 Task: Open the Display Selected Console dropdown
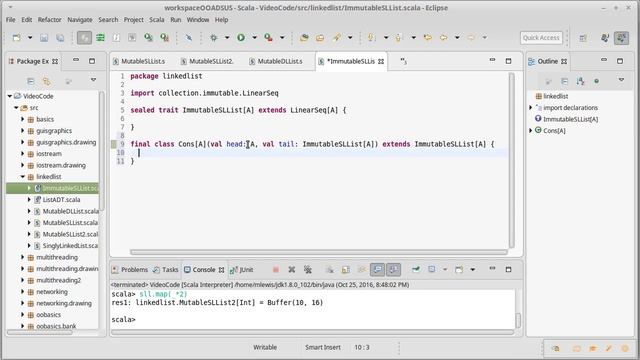(445, 269)
